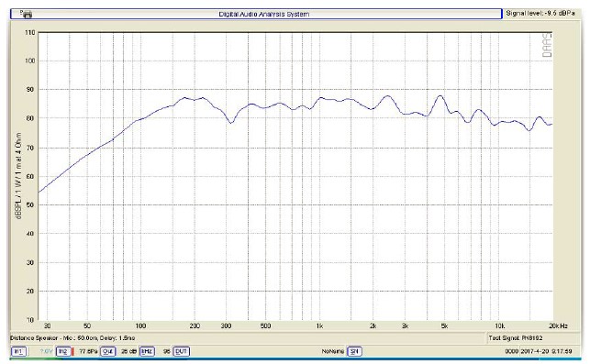This screenshot has height=364, width=590.
Task: Click the Out output button
Action: pos(107,351)
